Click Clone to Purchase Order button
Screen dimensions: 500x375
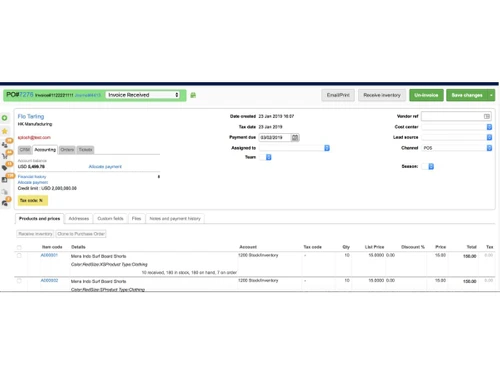coord(81,234)
